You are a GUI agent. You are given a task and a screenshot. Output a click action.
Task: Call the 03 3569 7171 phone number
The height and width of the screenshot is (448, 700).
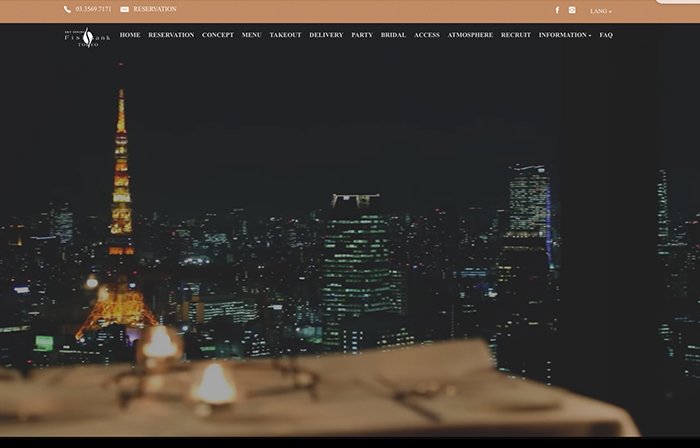pyautogui.click(x=93, y=9)
